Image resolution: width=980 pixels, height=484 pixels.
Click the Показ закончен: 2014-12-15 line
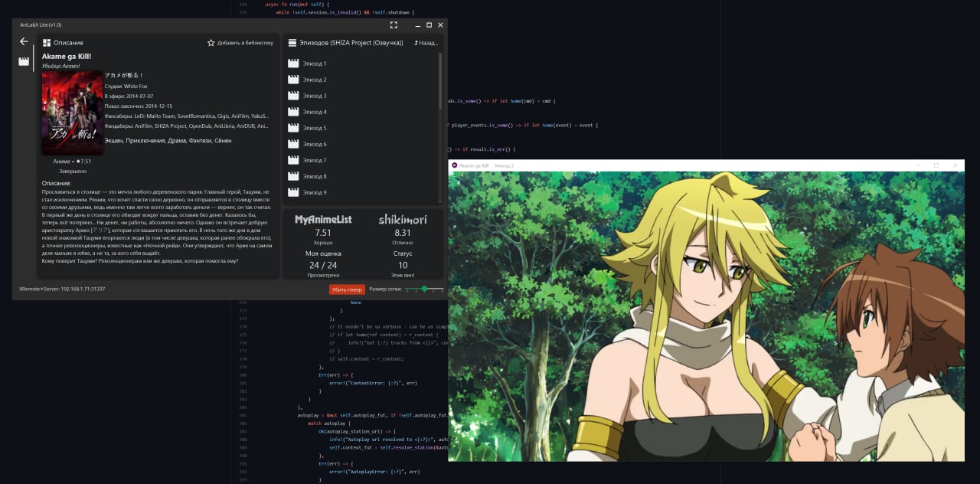point(139,106)
